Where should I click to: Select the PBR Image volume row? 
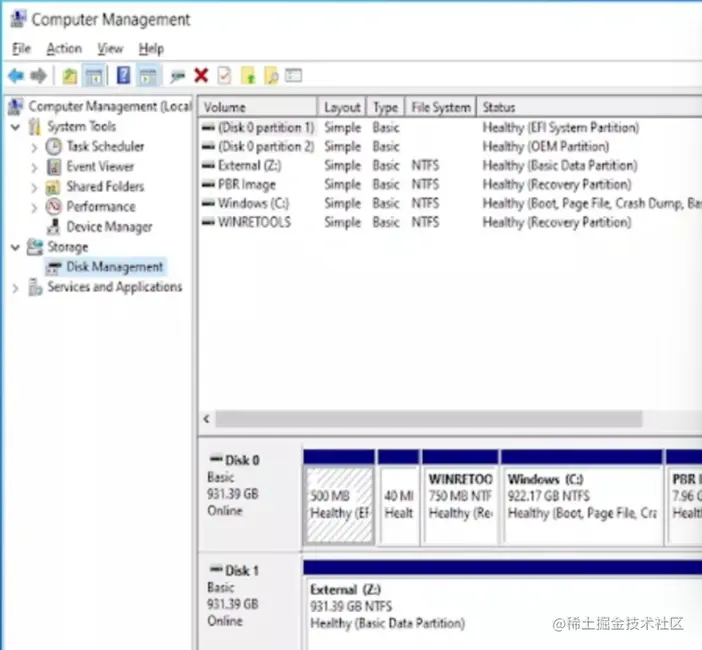[450, 184]
